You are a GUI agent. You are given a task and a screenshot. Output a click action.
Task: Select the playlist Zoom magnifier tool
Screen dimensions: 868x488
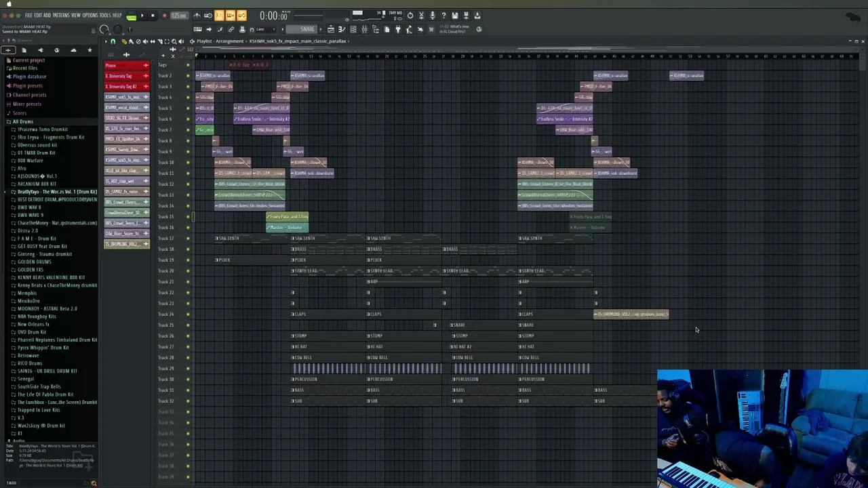(174, 41)
